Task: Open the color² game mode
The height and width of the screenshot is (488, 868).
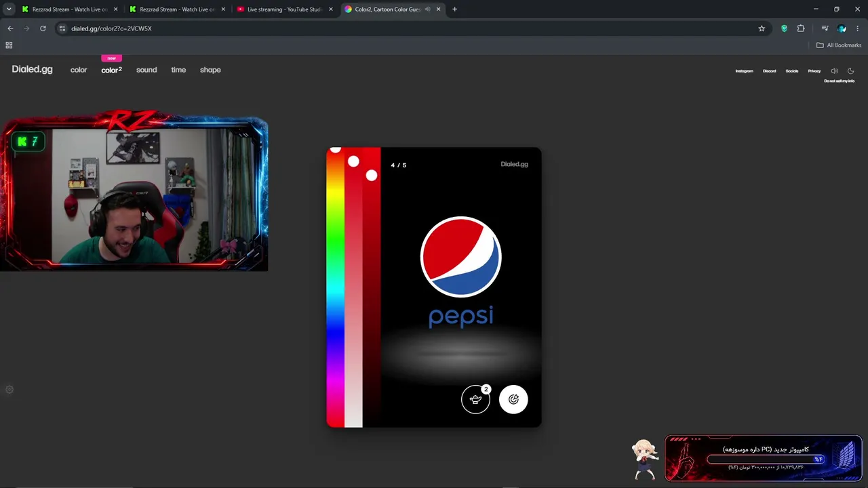Action: (112, 70)
